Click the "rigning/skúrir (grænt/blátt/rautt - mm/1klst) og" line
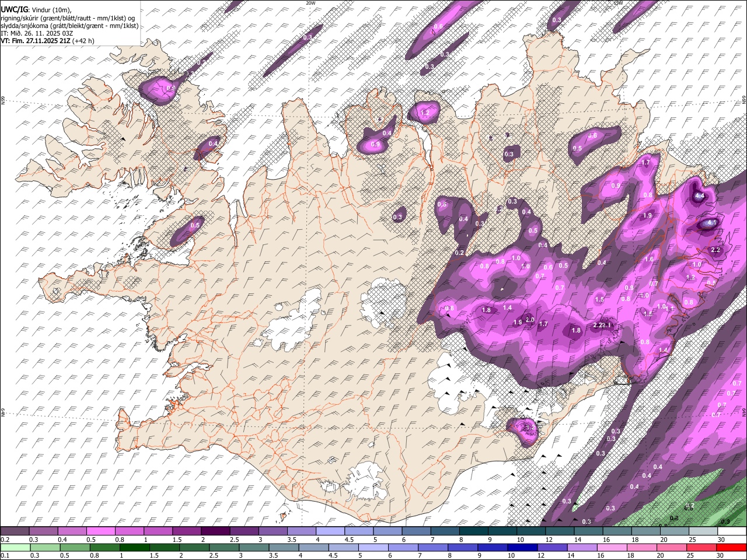This screenshot has height=560, width=747. point(68,17)
